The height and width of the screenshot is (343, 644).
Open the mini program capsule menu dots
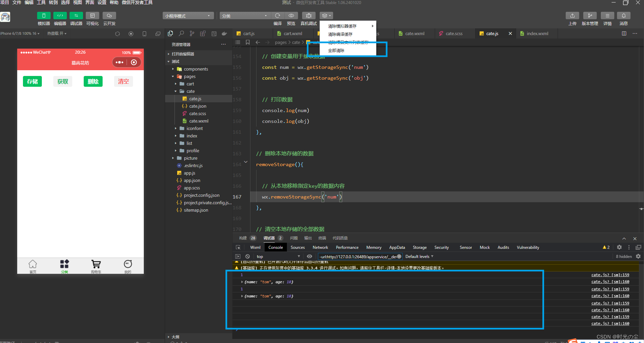(x=119, y=62)
